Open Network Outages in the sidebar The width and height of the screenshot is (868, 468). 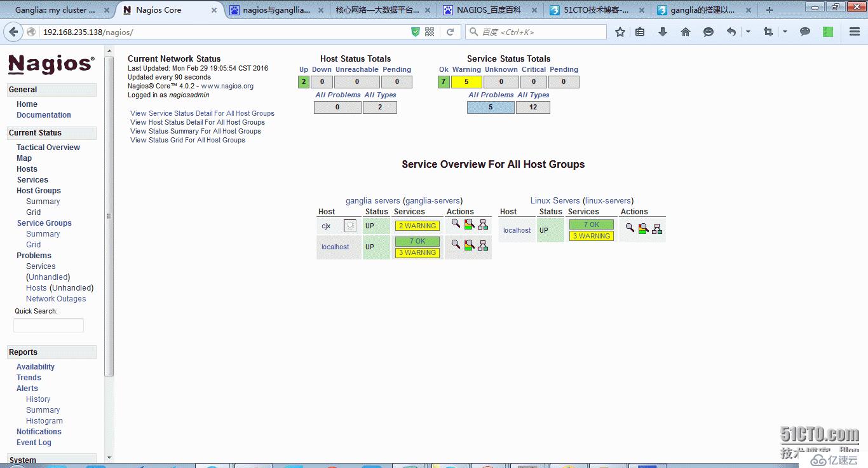point(56,299)
